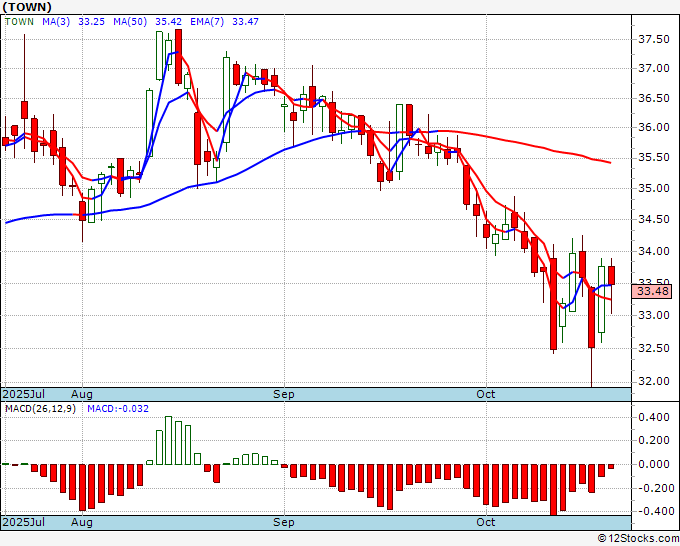Click the 0.400 MACD axis label
This screenshot has height=546, width=680.
[656, 418]
